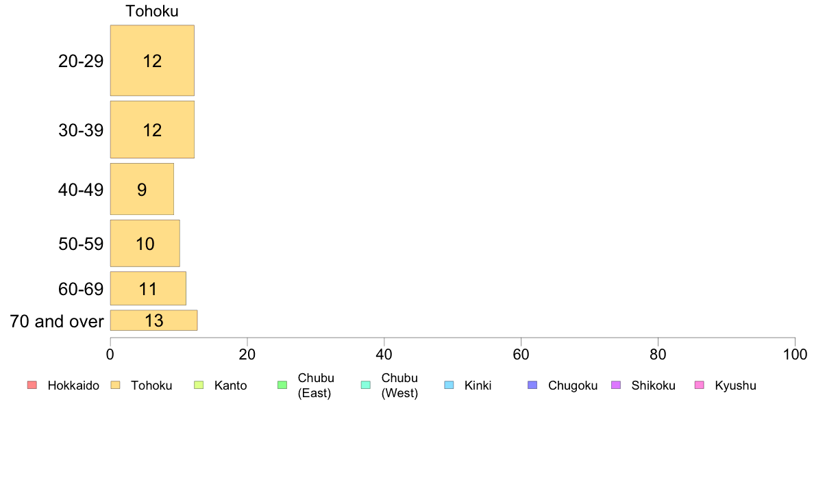Image resolution: width=814 pixels, height=504 pixels.
Task: Click the 100 tick label on axis
Action: pos(795,355)
